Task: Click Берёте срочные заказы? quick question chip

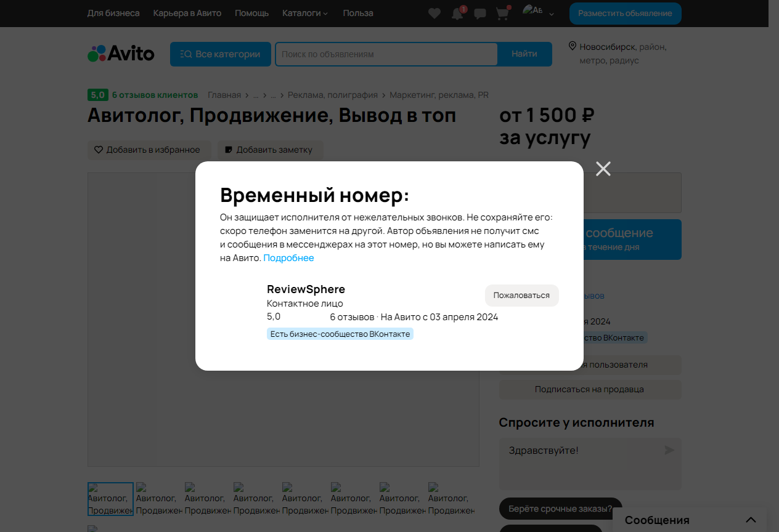Action: 560,509
